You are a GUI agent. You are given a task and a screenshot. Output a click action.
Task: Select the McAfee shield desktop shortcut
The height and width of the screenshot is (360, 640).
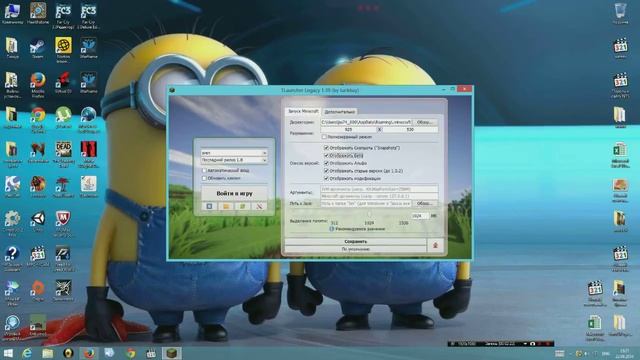coord(63,223)
